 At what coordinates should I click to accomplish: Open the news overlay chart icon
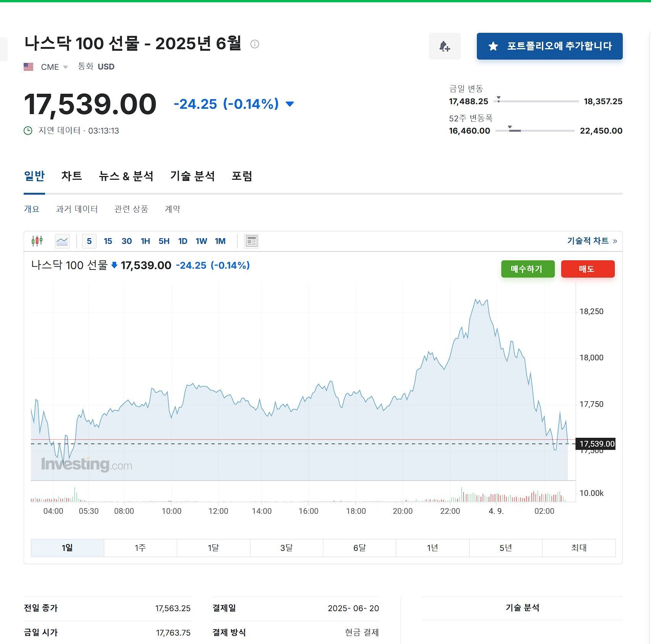pos(251,241)
